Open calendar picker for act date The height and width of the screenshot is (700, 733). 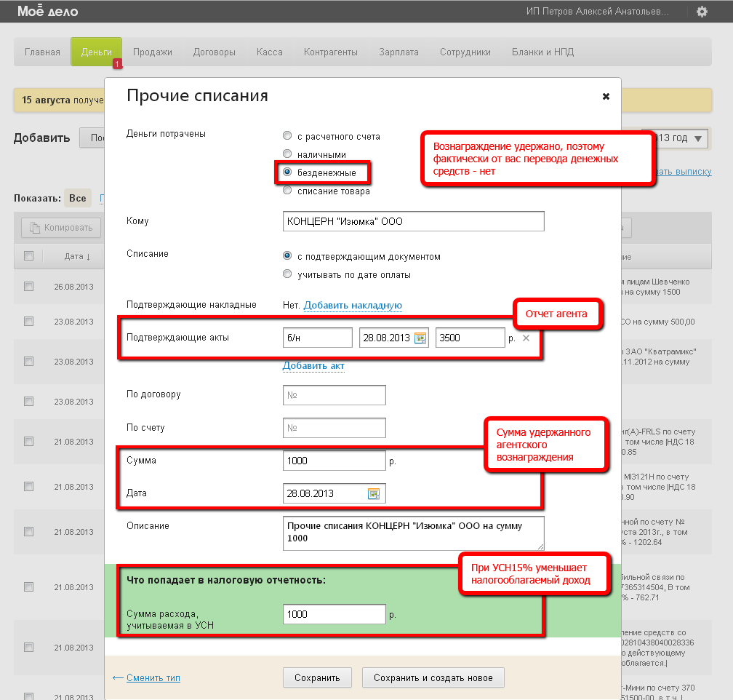[420, 338]
